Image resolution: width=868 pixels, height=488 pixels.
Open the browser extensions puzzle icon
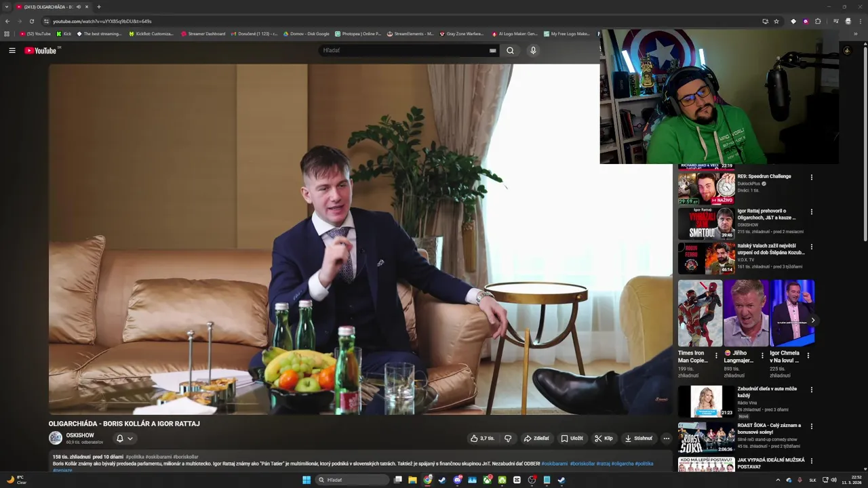[818, 21]
